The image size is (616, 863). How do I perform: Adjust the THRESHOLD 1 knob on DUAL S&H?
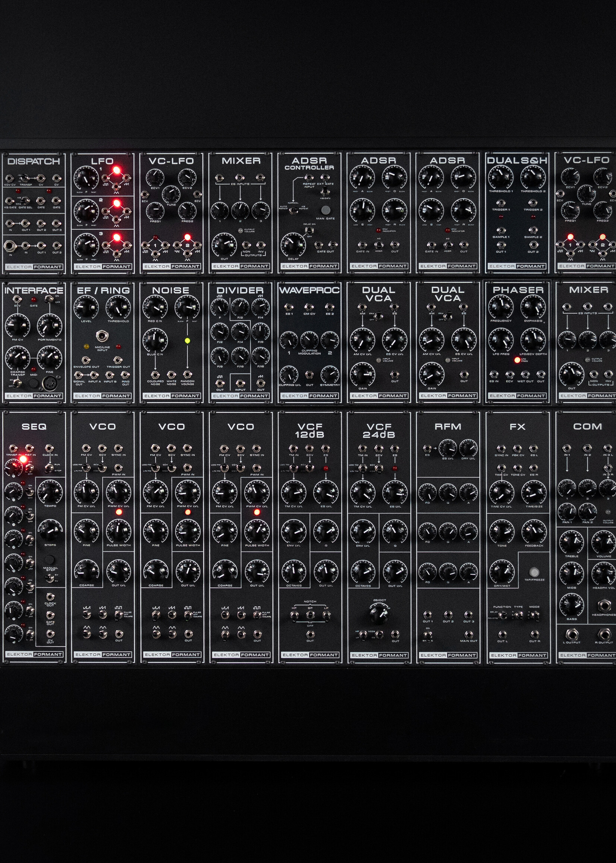(500, 177)
